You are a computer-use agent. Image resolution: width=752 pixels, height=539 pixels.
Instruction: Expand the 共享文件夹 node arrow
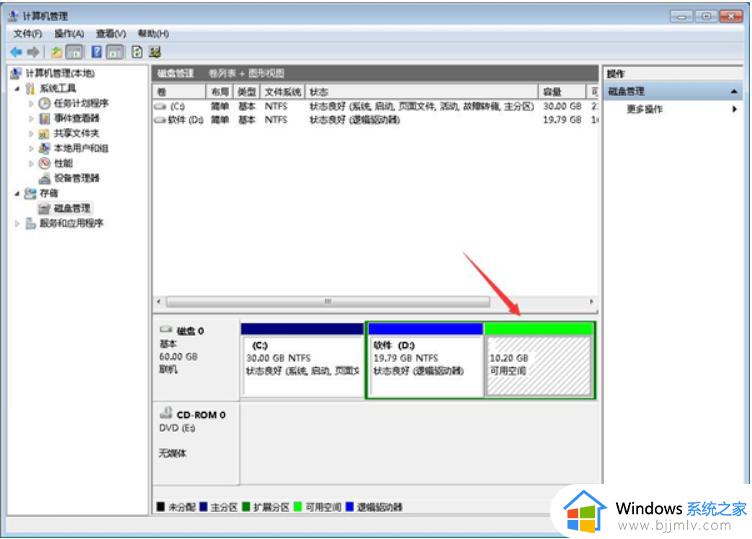(x=31, y=133)
